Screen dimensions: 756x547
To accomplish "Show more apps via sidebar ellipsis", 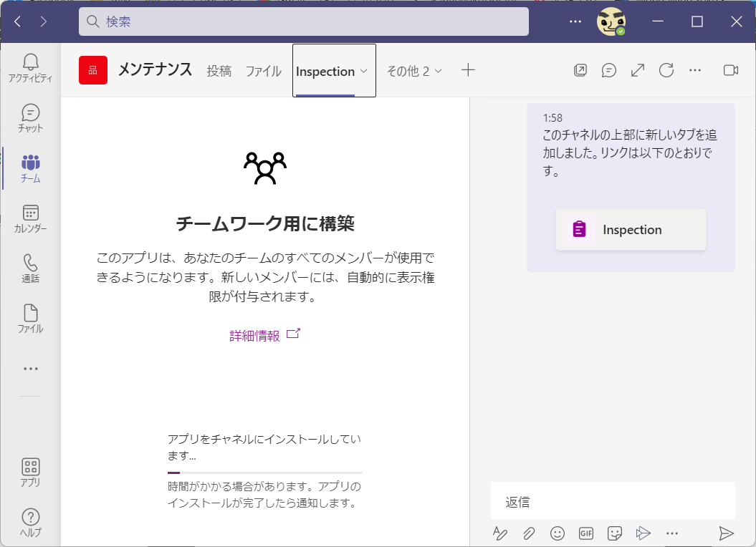I will click(30, 369).
